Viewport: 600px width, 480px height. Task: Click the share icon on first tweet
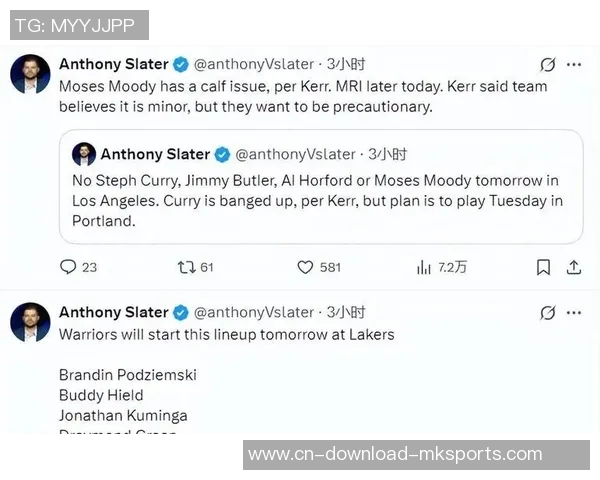click(575, 267)
